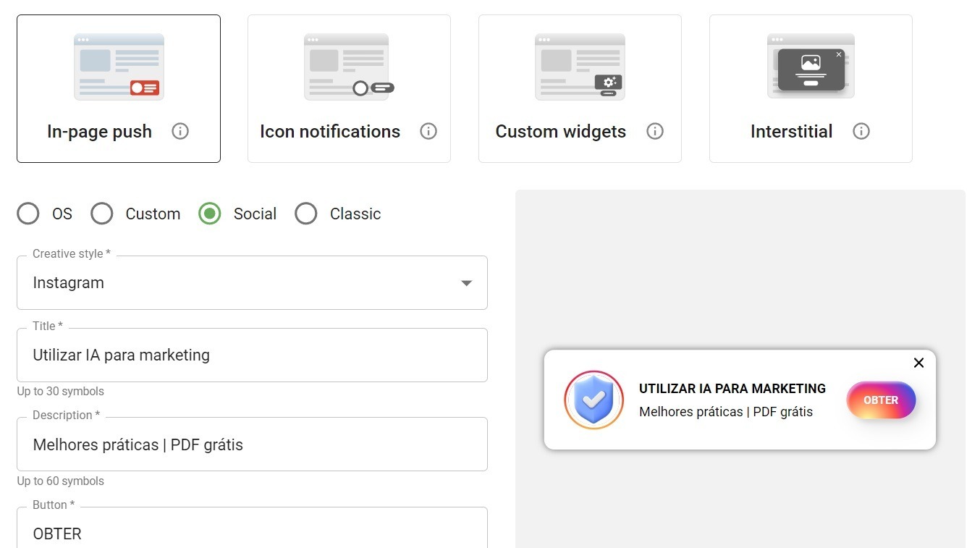The width and height of the screenshot is (980, 548).
Task: Select the In-page push format icon
Action: click(118, 66)
